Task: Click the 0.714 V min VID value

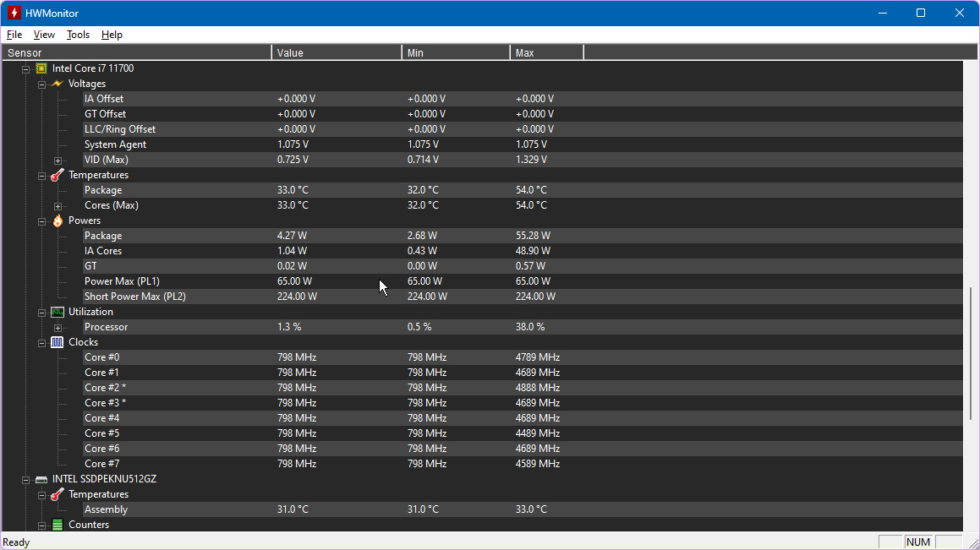Action: [x=423, y=160]
